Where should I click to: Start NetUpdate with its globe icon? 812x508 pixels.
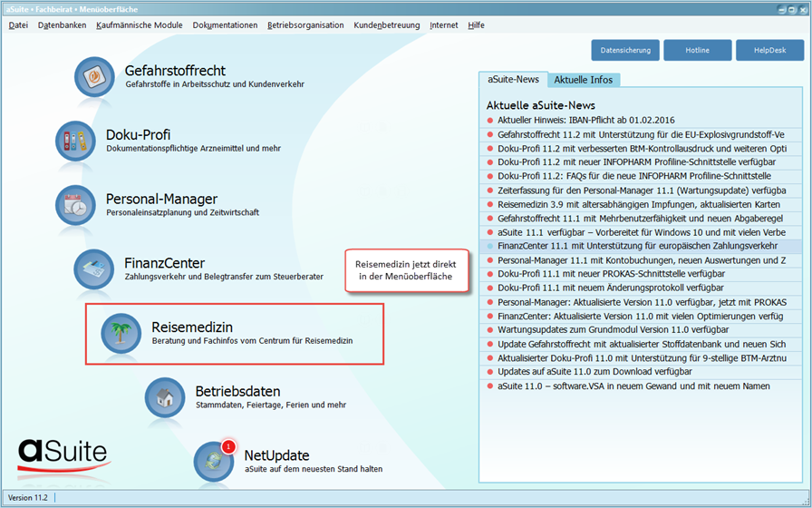tap(214, 461)
